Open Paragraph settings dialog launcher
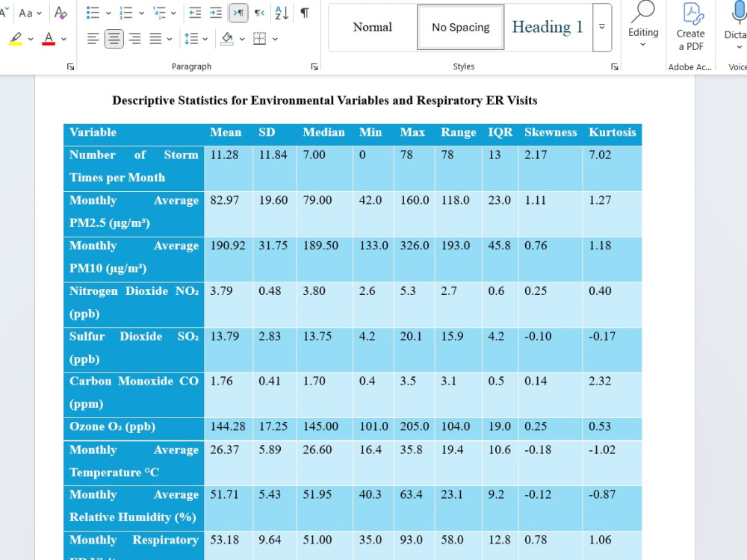 click(314, 66)
